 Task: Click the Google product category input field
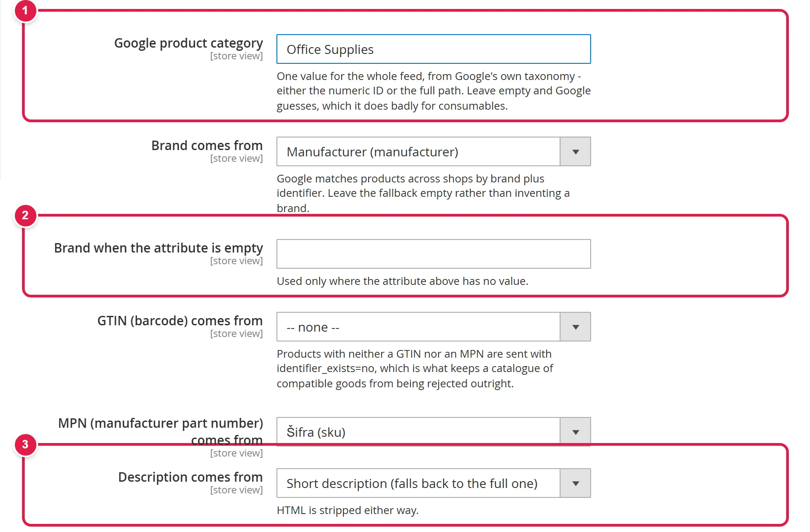click(433, 49)
